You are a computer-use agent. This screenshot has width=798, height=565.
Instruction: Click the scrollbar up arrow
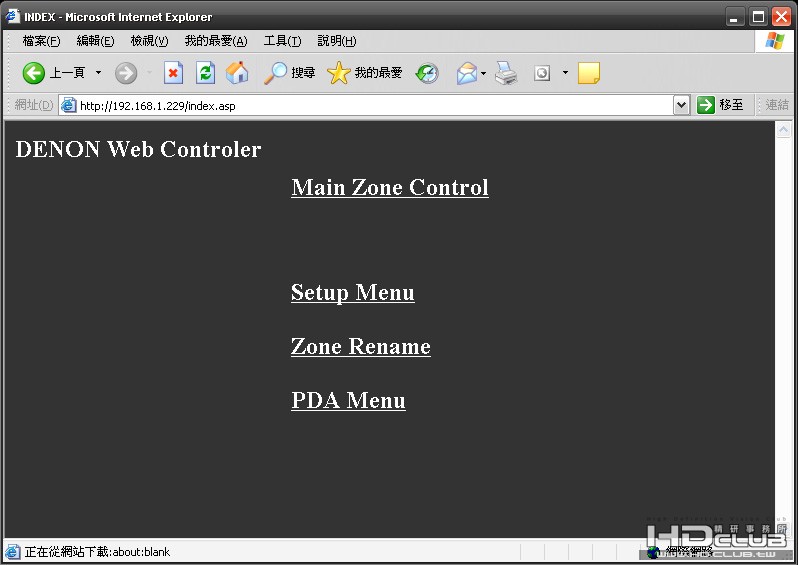pos(784,129)
